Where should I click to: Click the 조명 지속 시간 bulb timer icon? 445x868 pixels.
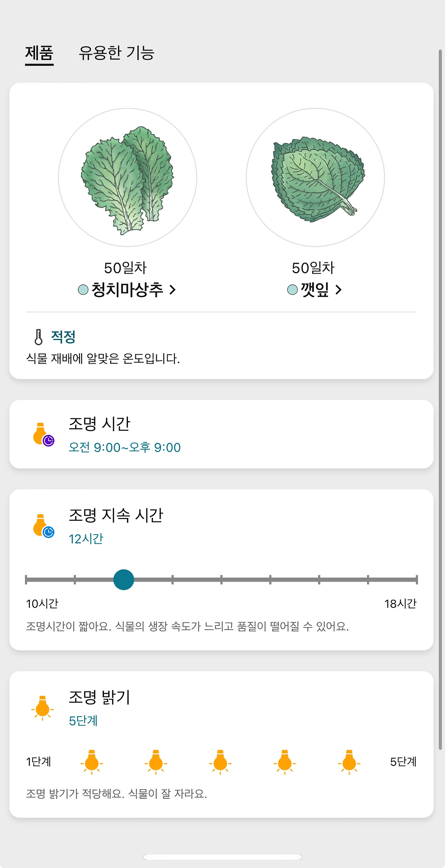tap(43, 526)
